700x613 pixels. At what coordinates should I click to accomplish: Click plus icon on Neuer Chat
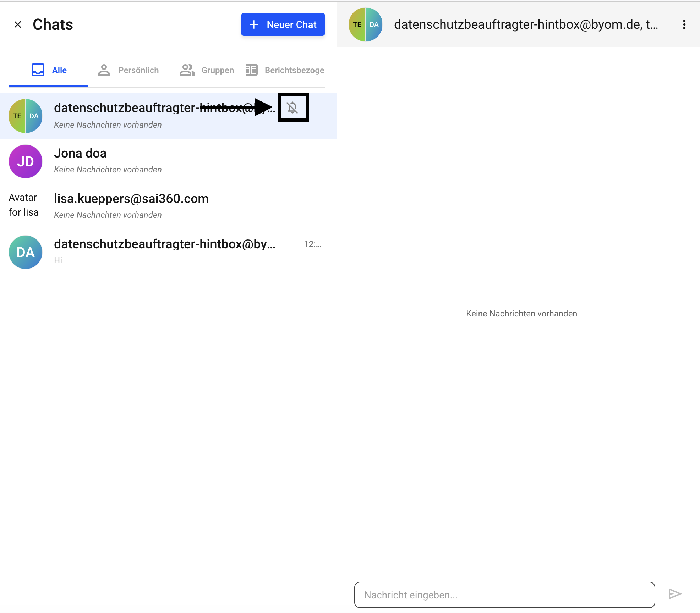(x=254, y=24)
